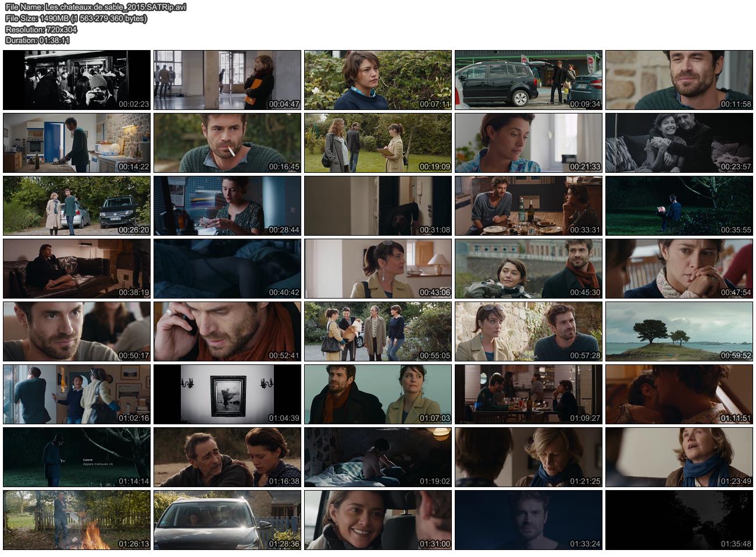The image size is (756, 557).
Task: Select the man smoking frame at 00:16:45
Action: (227, 143)
